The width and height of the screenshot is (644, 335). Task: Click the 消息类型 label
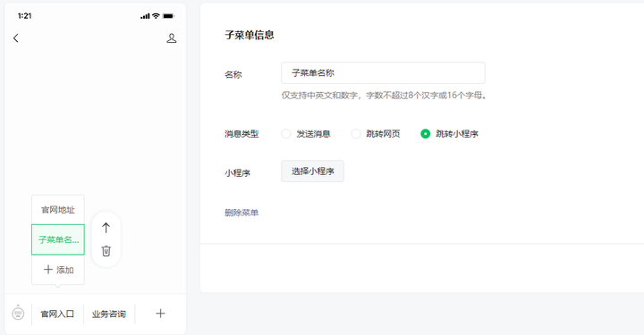tap(241, 134)
